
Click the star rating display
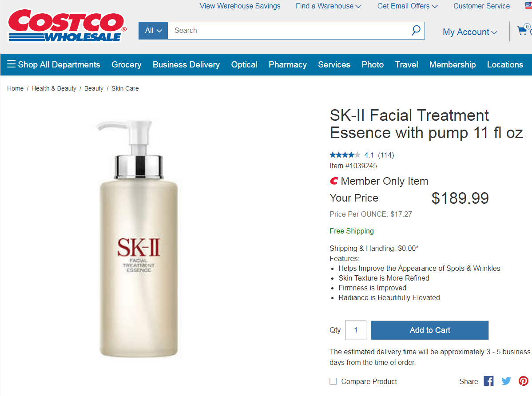(x=345, y=154)
